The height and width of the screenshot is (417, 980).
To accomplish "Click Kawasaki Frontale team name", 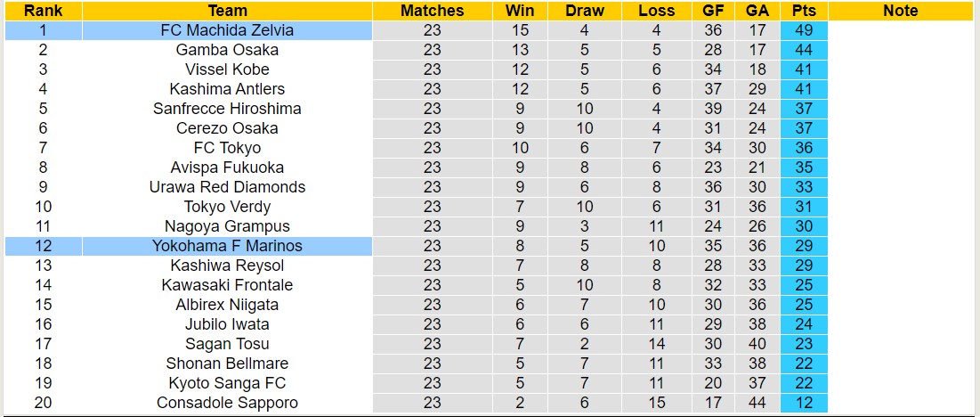I will (x=227, y=285).
